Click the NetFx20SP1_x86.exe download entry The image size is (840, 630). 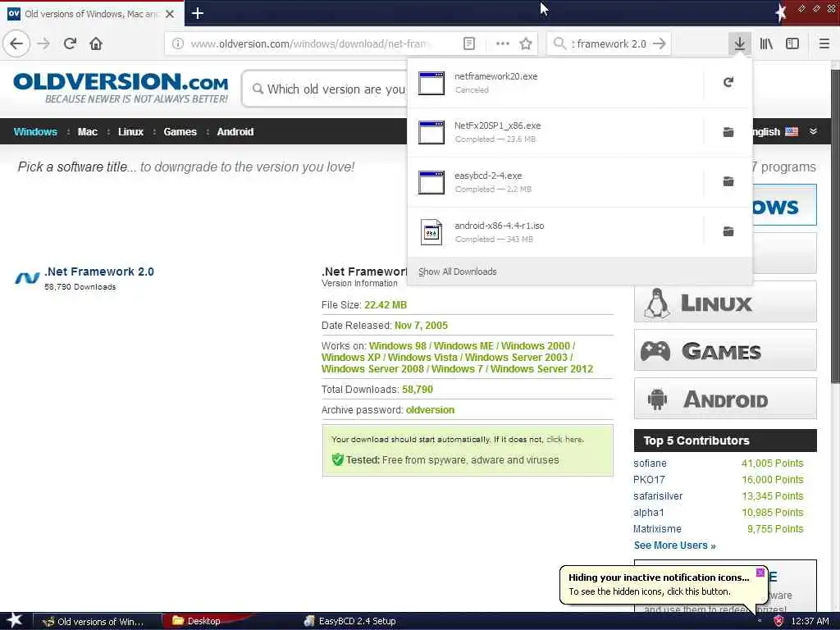pyautogui.click(x=555, y=132)
